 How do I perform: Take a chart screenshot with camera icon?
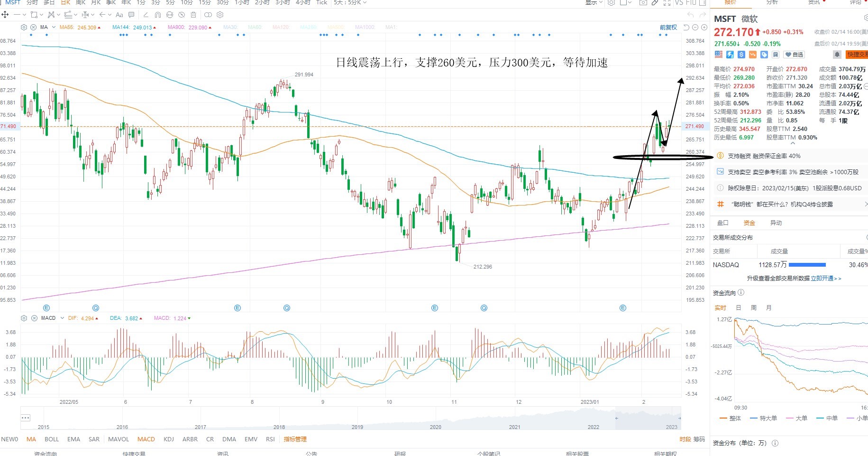[x=643, y=2]
